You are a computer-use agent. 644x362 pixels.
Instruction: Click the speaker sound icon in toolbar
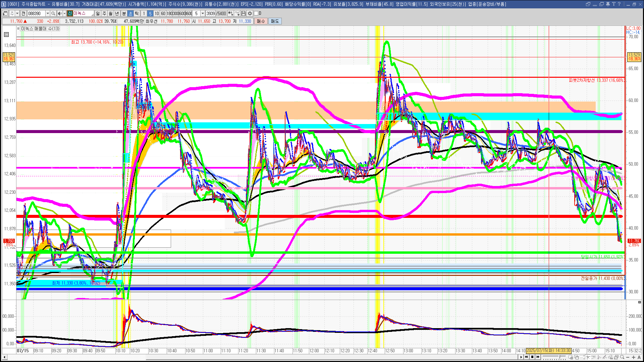click(x=60, y=13)
